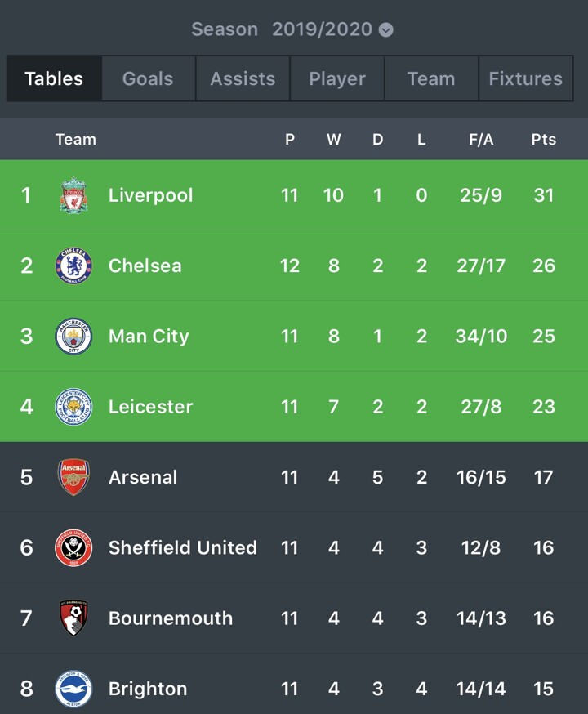
Task: Click the Liverpool club crest icon
Action: click(73, 195)
